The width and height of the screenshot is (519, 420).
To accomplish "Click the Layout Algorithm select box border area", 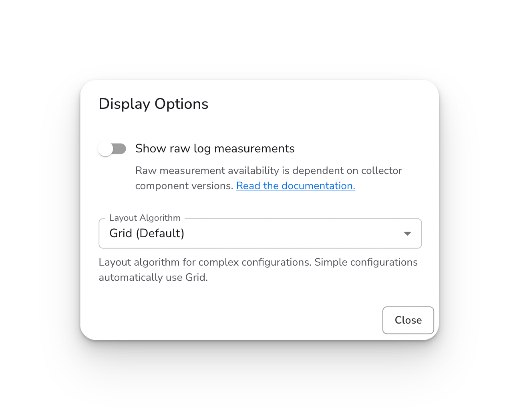I will click(x=260, y=233).
